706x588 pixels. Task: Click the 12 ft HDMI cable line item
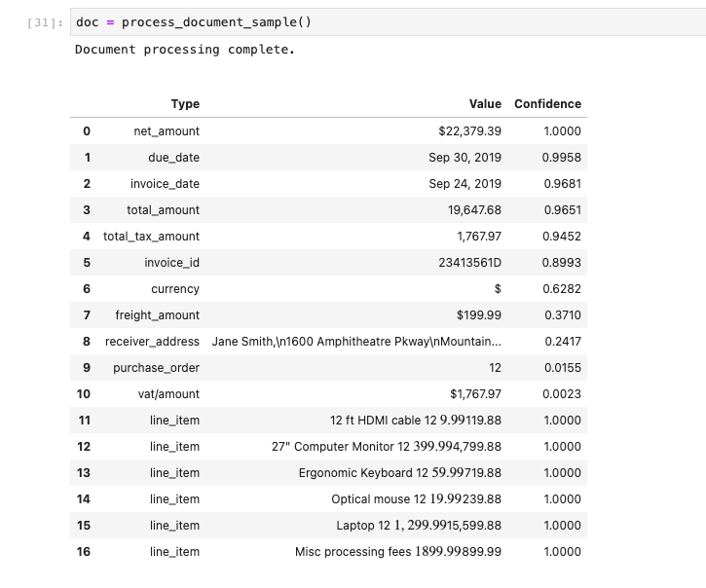point(416,421)
